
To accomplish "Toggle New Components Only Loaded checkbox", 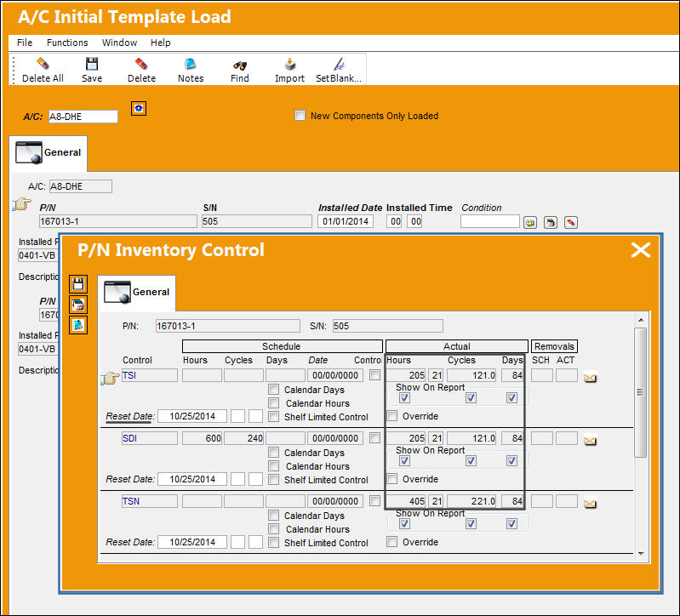I will coord(300,116).
